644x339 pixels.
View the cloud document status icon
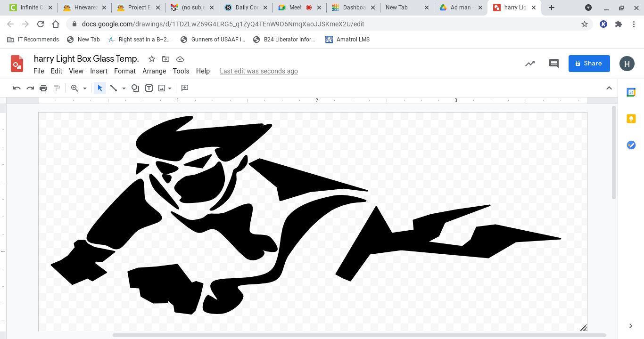pos(180,59)
